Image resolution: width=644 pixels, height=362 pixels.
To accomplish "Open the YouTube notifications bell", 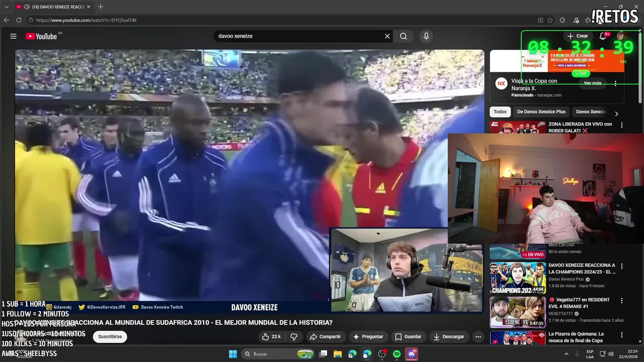I will [603, 36].
